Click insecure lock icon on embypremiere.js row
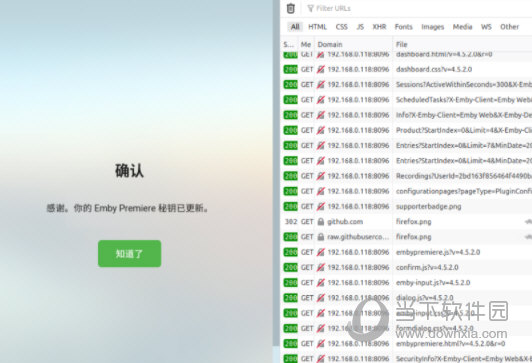This screenshot has height=363, width=532. coord(321,252)
